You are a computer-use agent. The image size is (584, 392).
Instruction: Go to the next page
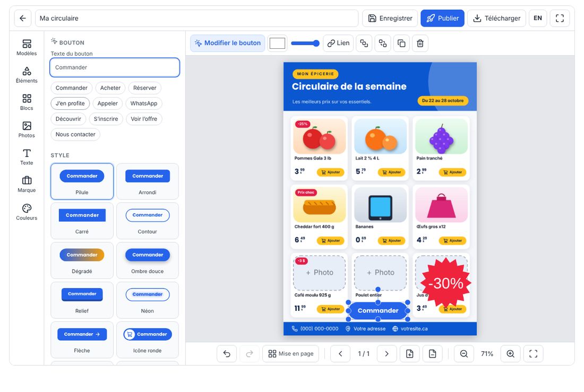387,354
